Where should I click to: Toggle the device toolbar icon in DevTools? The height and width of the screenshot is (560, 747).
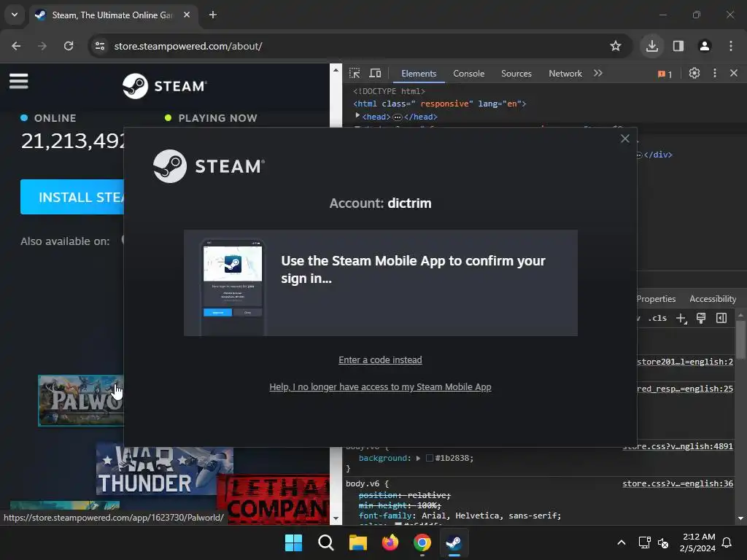point(376,74)
